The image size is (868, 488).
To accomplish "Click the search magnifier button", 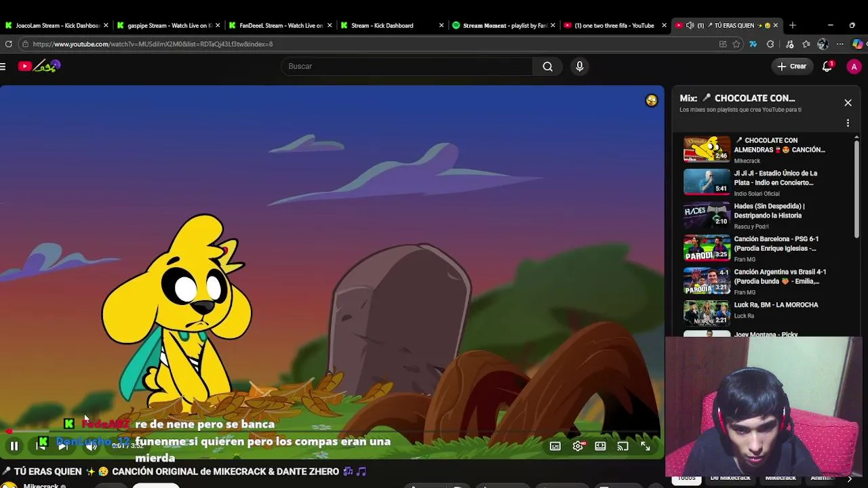I will tap(547, 66).
